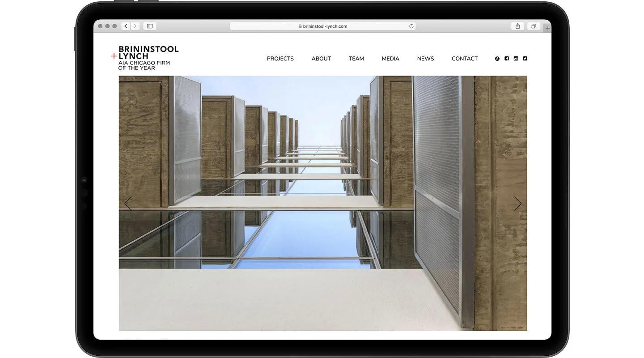Toggle the Safari sidebar button

pos(150,26)
